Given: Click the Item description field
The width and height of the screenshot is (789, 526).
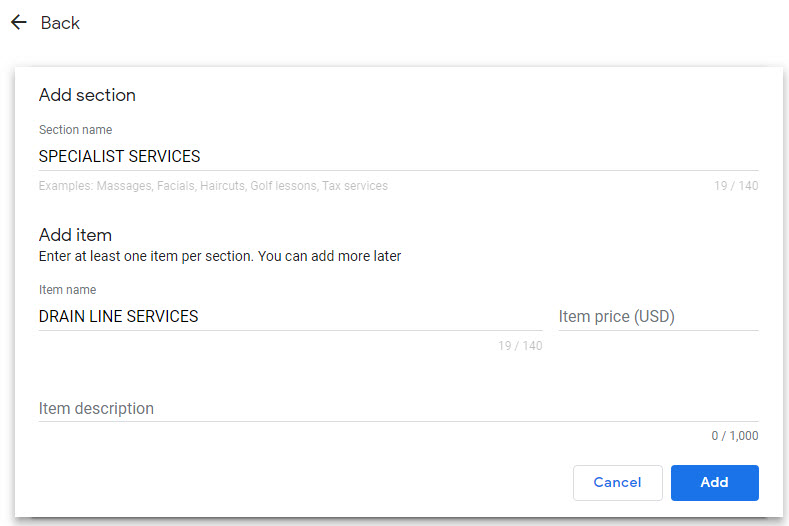Looking at the screenshot, I should pyautogui.click(x=398, y=408).
